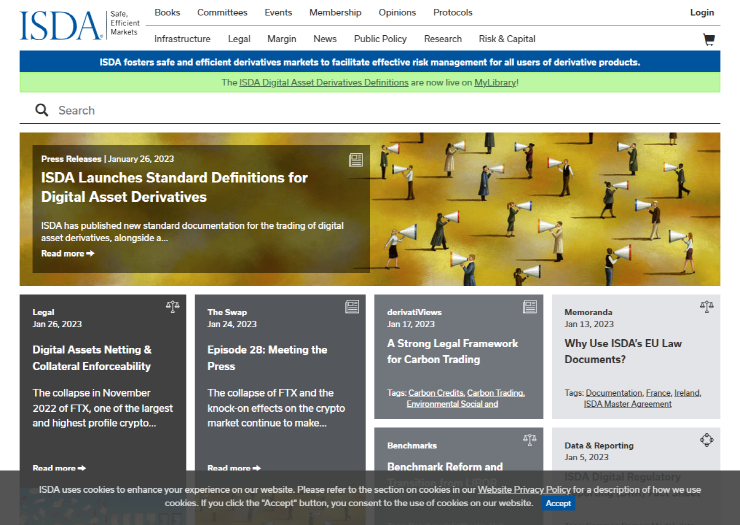Click the ISDA logo
The height and width of the screenshot is (525, 740).
pyautogui.click(x=60, y=25)
